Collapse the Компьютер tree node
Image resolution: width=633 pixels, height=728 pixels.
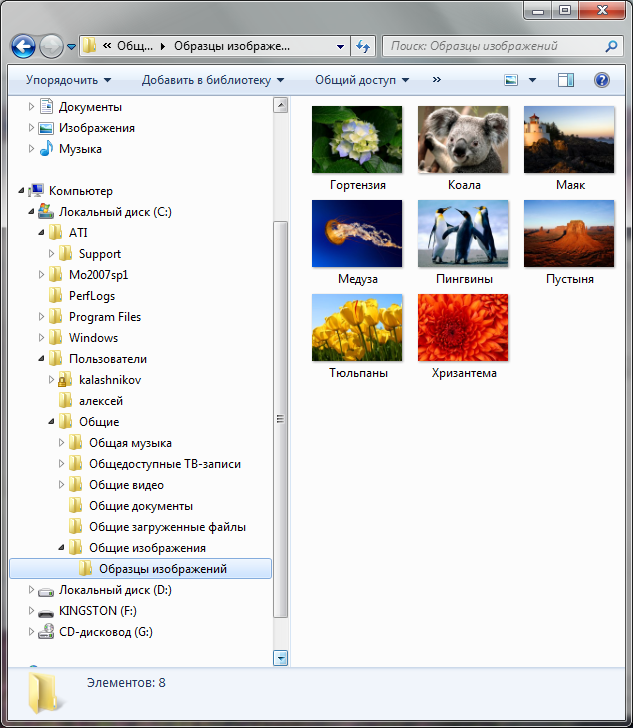[x=21, y=190]
